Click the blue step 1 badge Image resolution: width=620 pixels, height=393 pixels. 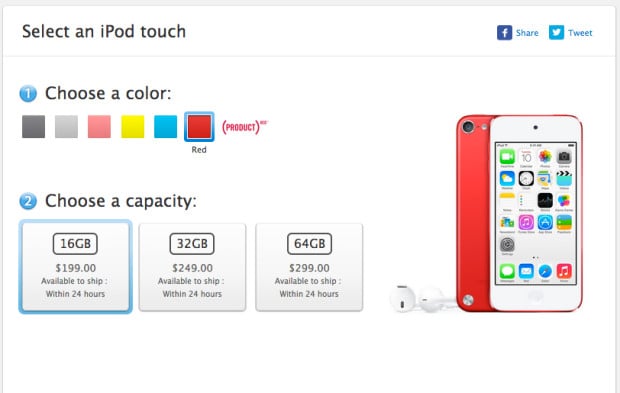click(28, 94)
